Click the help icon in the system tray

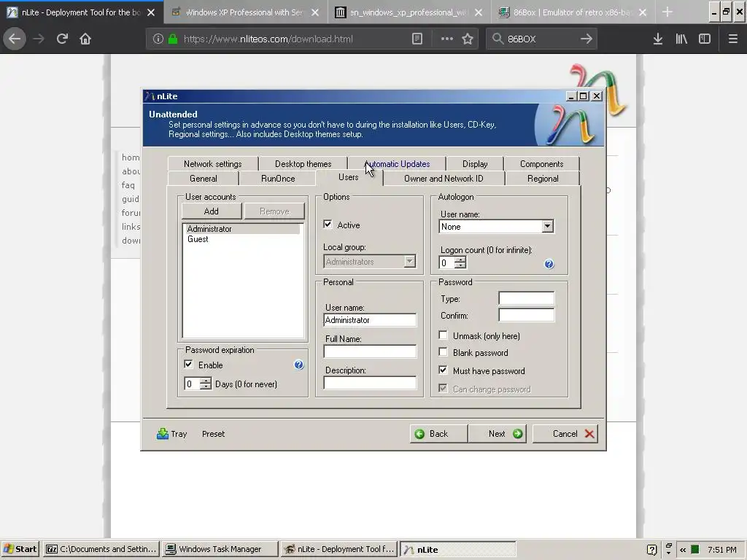click(651, 550)
